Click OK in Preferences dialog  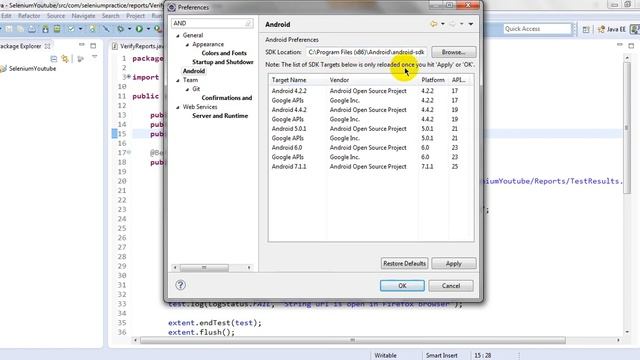tap(402, 285)
